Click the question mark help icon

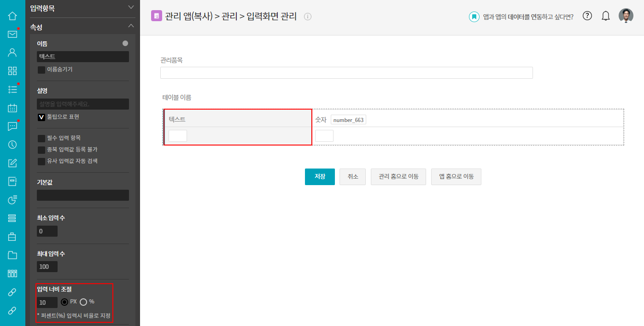click(x=587, y=16)
